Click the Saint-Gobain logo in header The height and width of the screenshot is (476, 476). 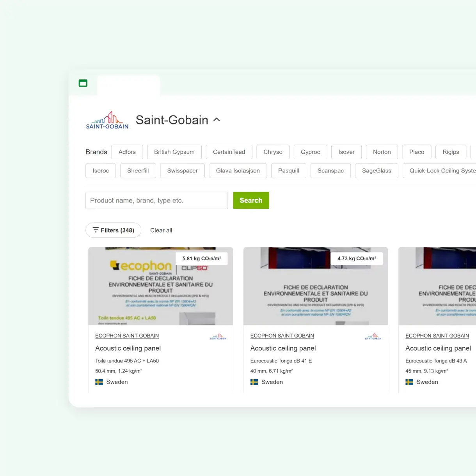(x=107, y=120)
